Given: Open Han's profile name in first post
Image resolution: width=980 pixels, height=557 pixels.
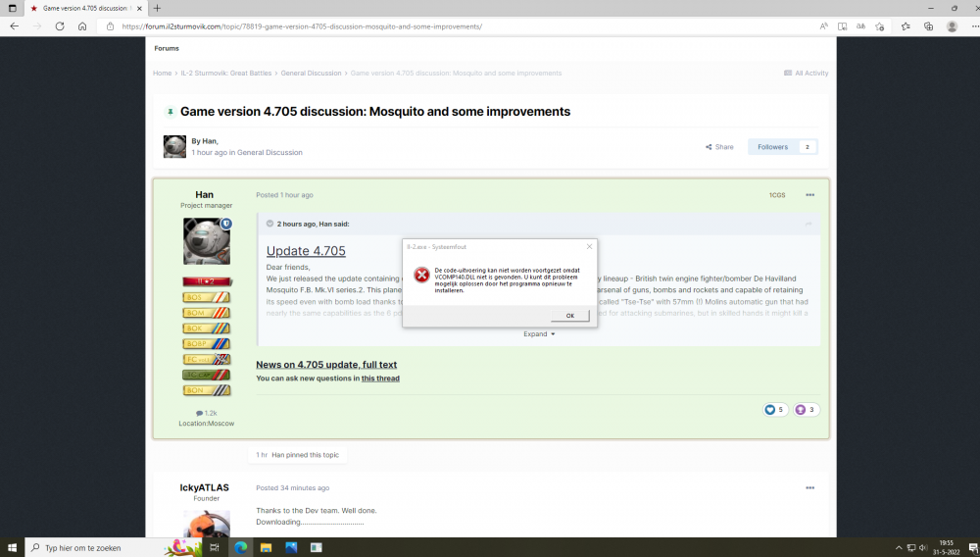Looking at the screenshot, I should [205, 194].
